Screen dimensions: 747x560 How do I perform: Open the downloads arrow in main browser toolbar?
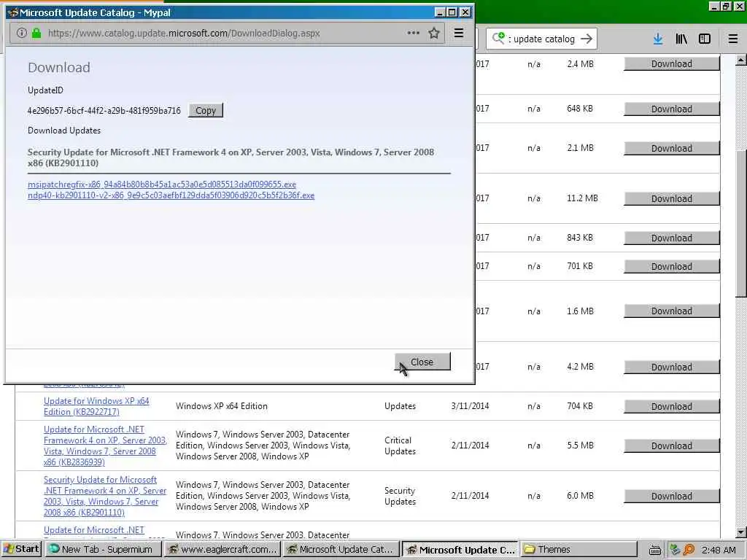point(658,39)
